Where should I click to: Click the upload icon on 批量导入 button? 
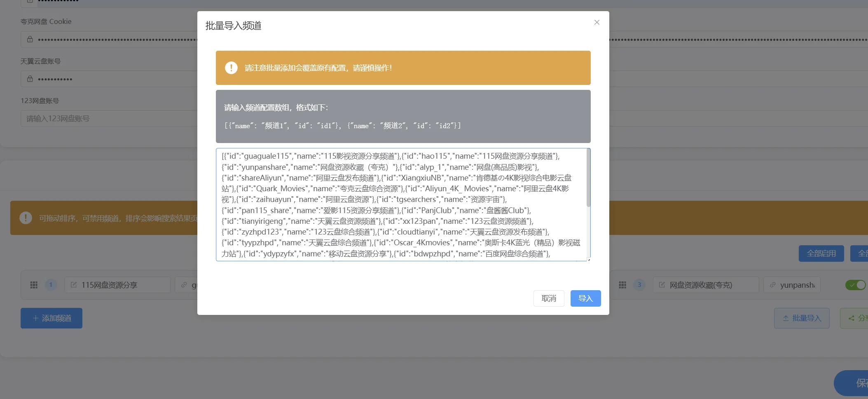(x=786, y=318)
